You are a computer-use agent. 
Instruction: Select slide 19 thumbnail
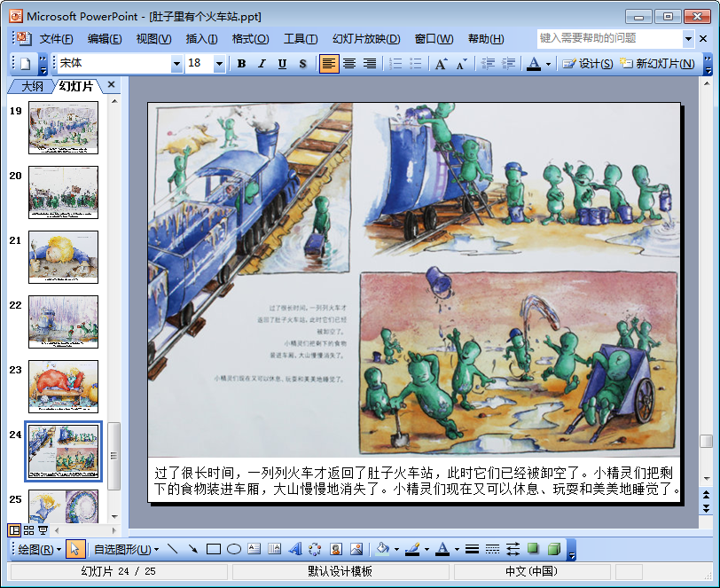coord(63,128)
